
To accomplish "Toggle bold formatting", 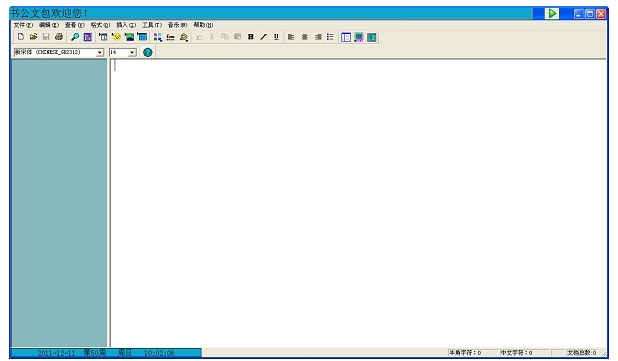I will (251, 37).
